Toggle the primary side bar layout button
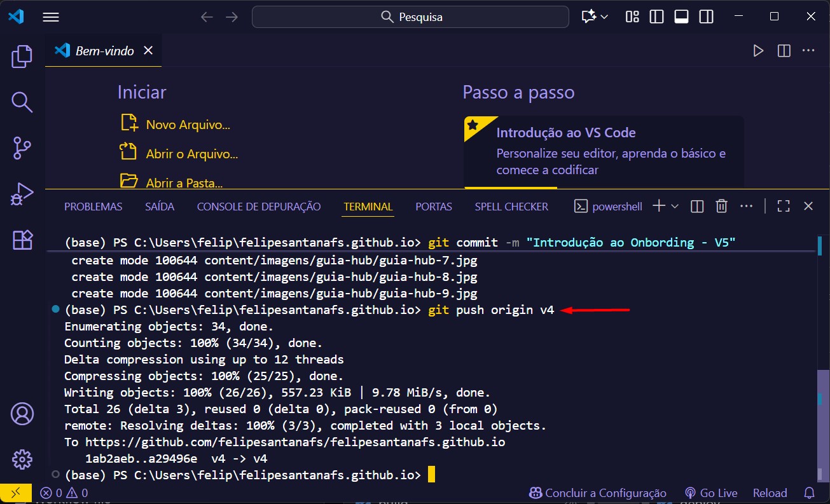This screenshot has width=830, height=504. pos(656,17)
